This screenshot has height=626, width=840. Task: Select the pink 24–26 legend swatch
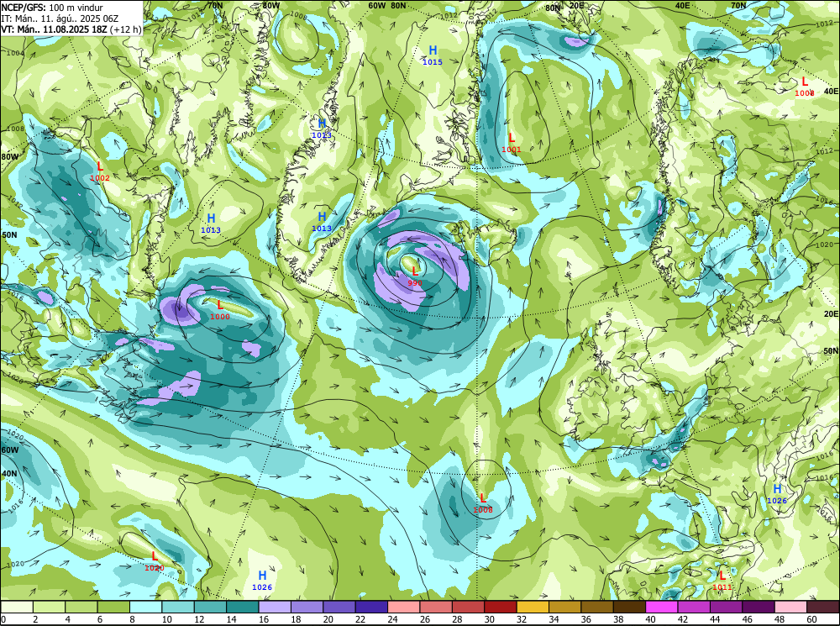coord(404,607)
